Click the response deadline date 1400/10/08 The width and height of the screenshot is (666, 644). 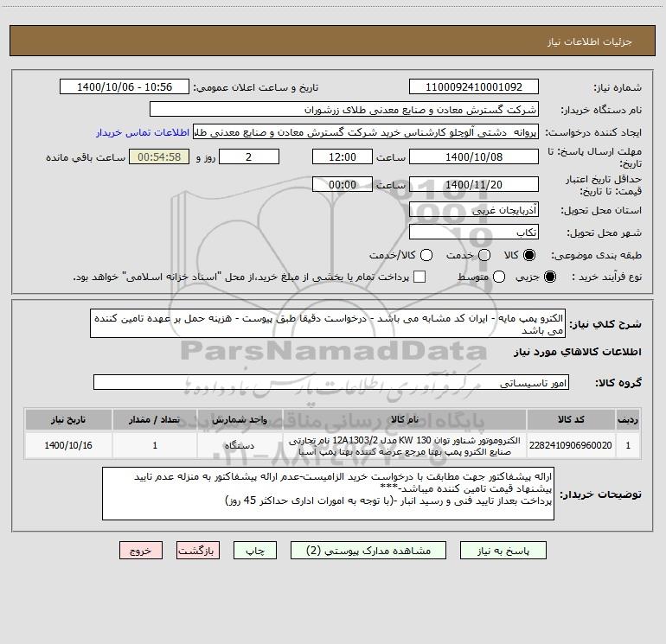474,156
